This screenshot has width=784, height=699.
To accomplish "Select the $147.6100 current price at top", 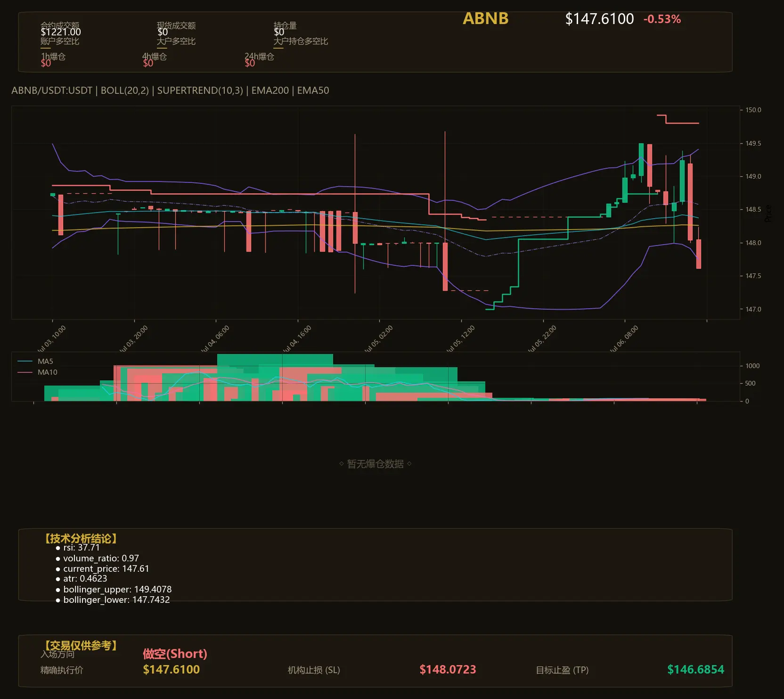I will pyautogui.click(x=599, y=19).
